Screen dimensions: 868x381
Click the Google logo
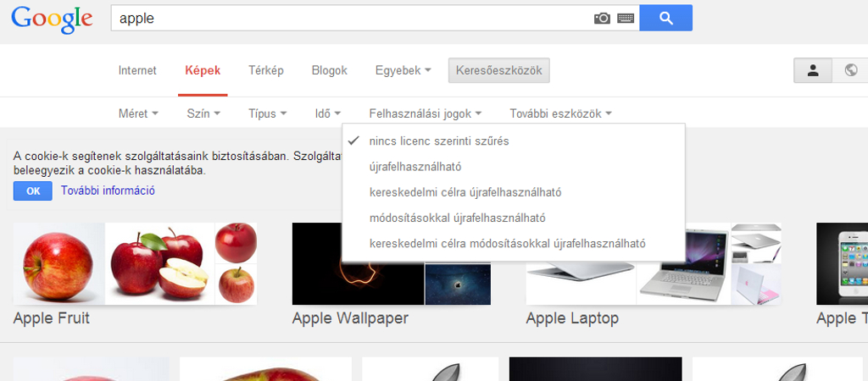(x=52, y=19)
